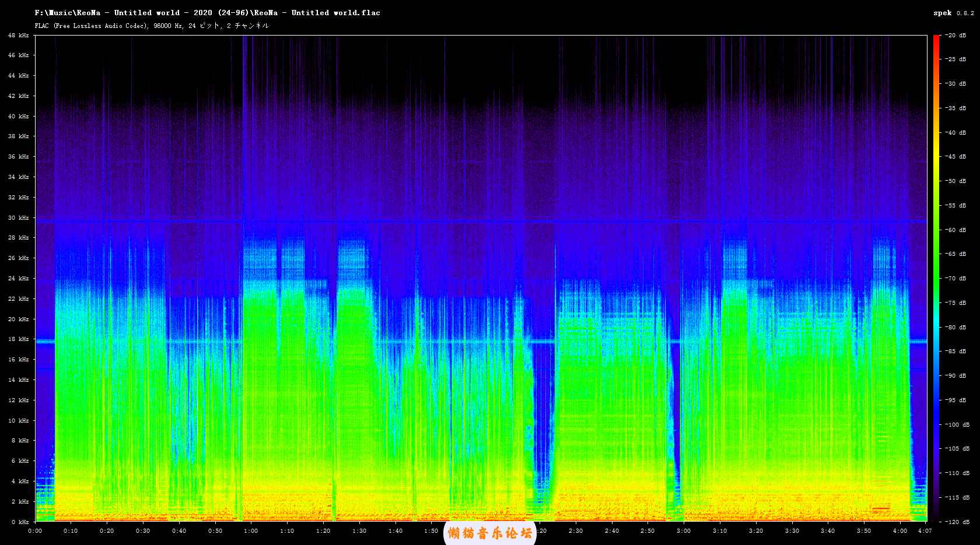Click the 4:07 end time label
Viewport: 980px width, 545px height.
pos(925,531)
